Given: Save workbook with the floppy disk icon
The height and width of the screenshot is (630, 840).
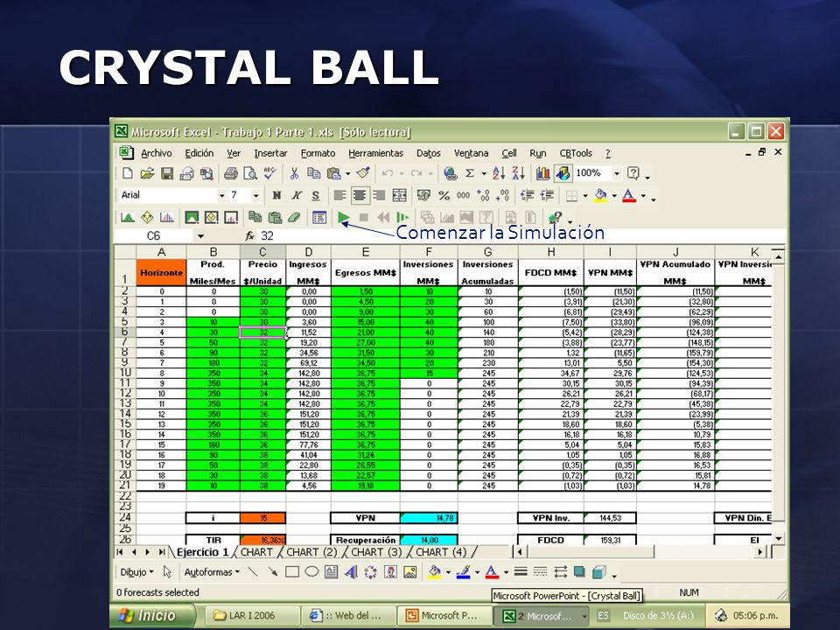Looking at the screenshot, I should click(x=167, y=173).
